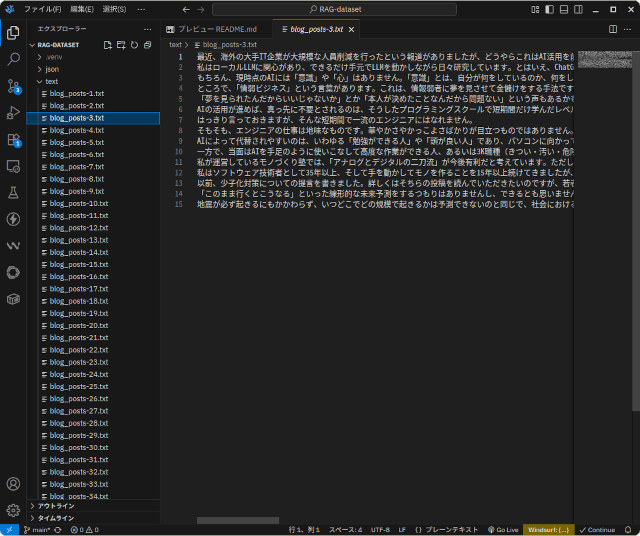
Task: Open the Extensions view
Action: (13, 140)
